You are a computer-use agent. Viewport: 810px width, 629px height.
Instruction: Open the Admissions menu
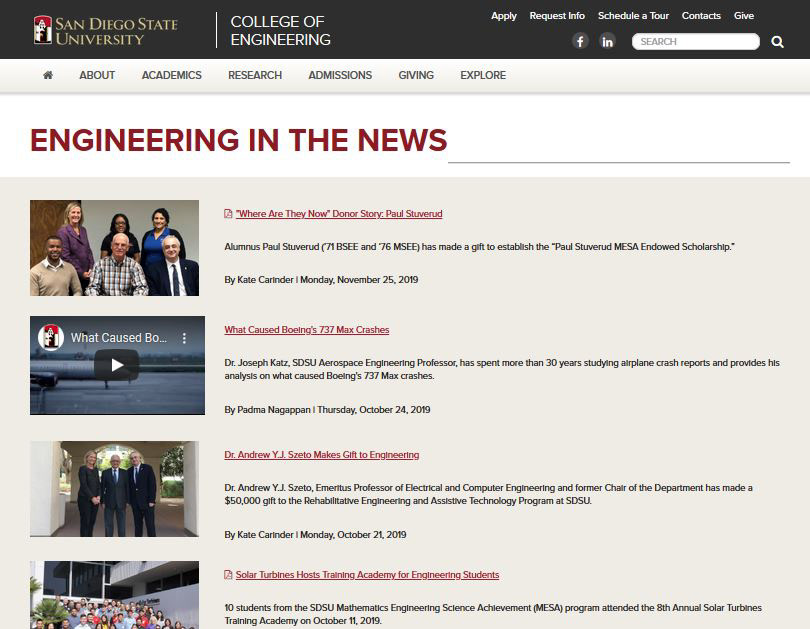tap(340, 75)
